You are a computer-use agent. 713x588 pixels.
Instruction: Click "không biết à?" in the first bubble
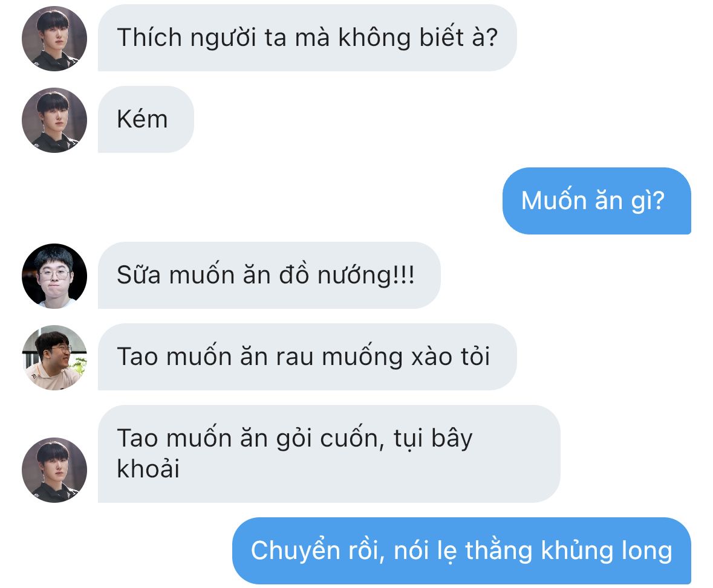point(418,37)
